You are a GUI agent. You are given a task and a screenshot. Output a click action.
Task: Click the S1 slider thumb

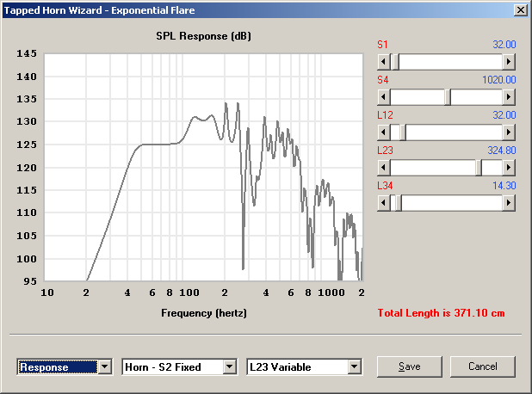pyautogui.click(x=395, y=62)
